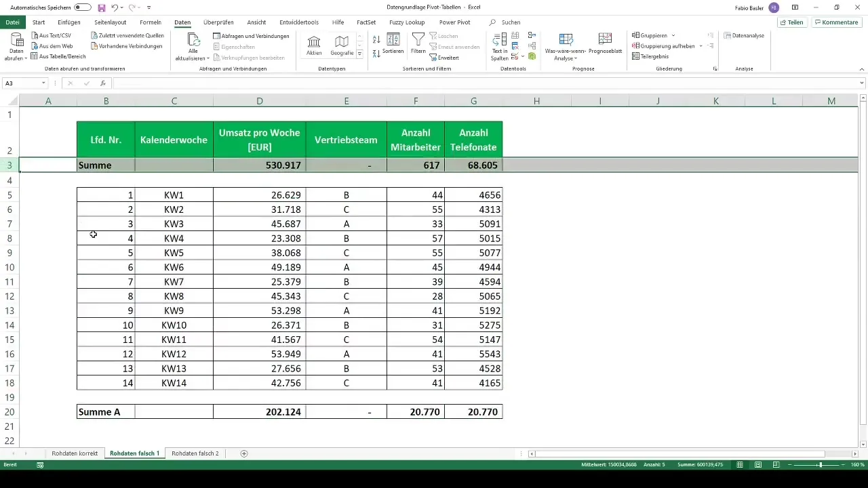Open the Formeln ribbon tab
868x488 pixels.
tap(151, 22)
